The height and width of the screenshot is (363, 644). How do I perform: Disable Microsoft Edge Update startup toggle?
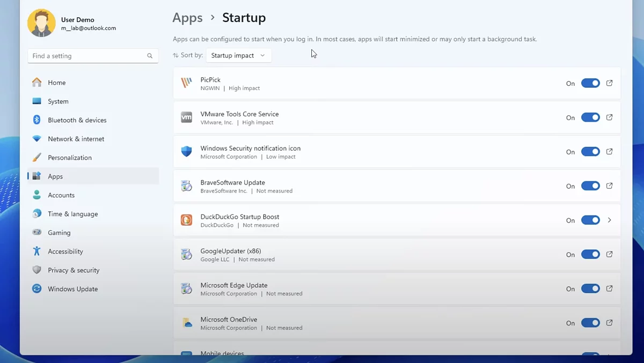[x=590, y=288]
